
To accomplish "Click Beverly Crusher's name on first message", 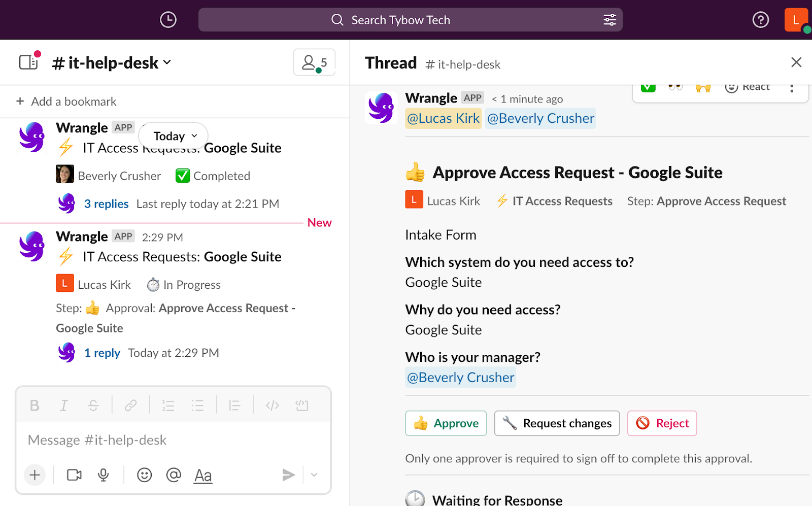I will 119,176.
